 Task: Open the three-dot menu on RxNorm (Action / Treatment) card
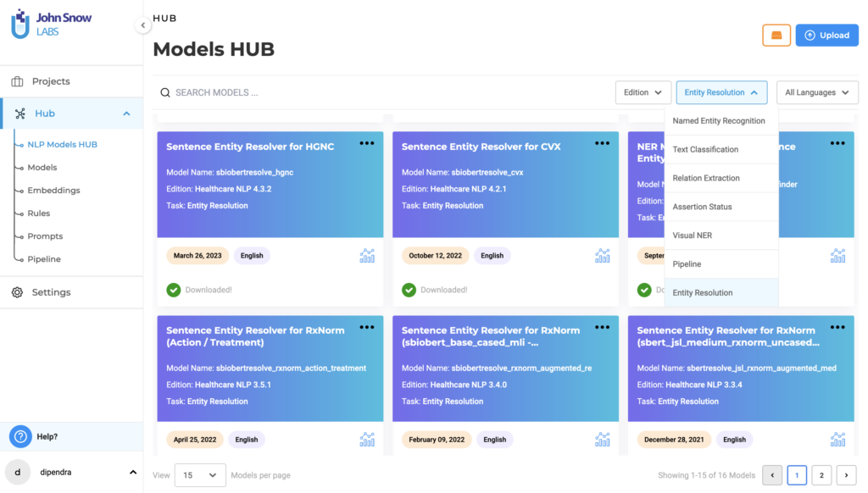pyautogui.click(x=366, y=326)
